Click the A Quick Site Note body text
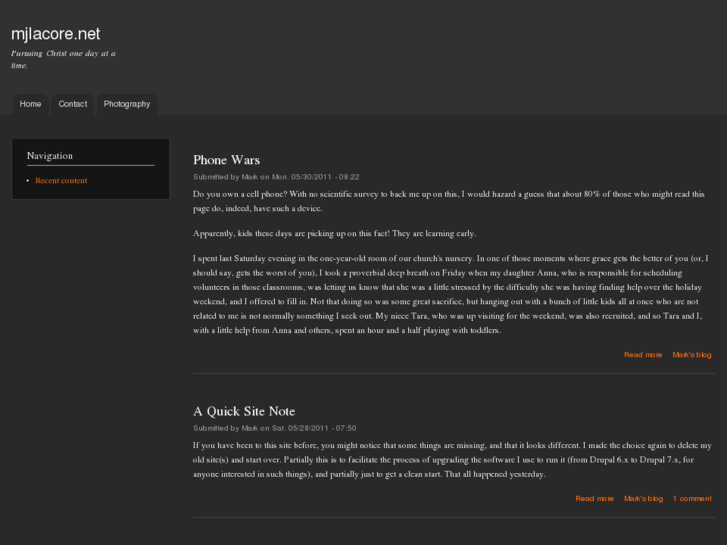Image resolution: width=727 pixels, height=545 pixels. (x=452, y=459)
